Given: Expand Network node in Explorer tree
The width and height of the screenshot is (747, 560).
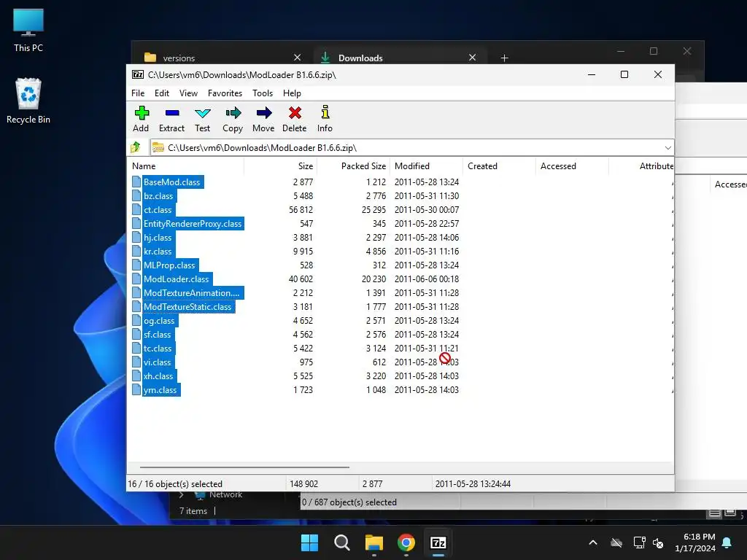Looking at the screenshot, I should (x=181, y=495).
